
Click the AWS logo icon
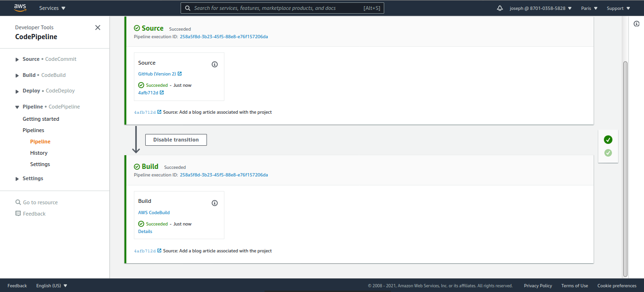point(20,8)
